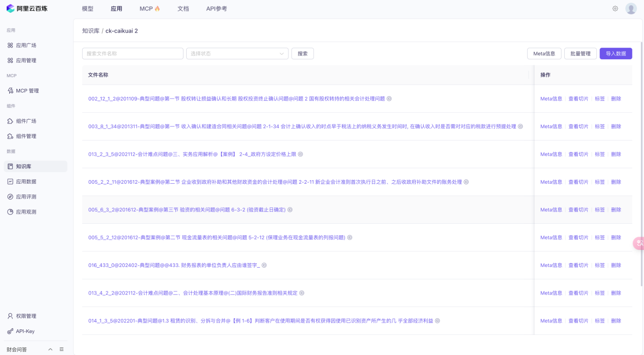Select MCP 管理 in the sidebar menu

coord(35,91)
